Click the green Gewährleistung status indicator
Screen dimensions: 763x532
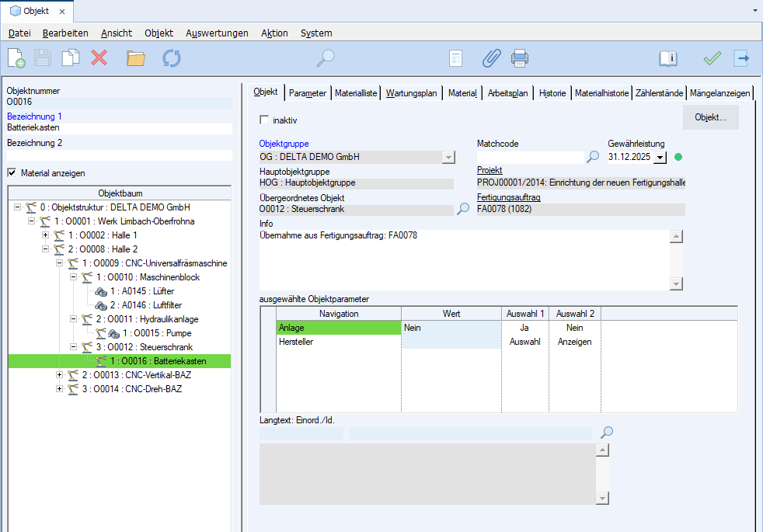[x=678, y=157]
